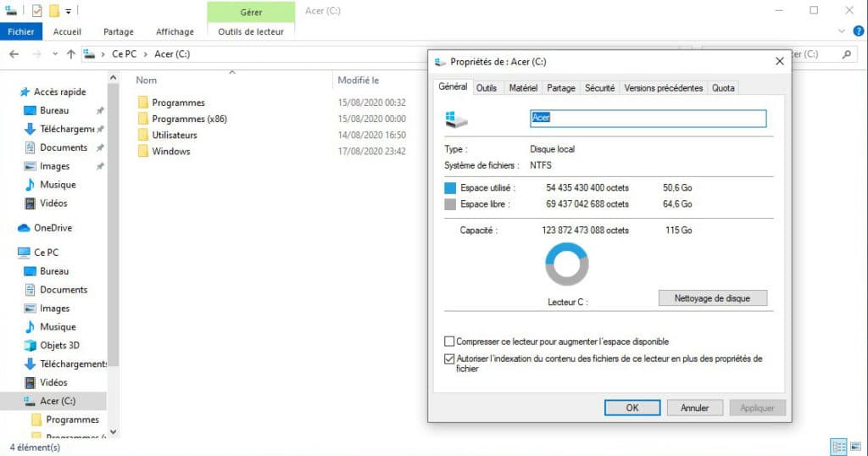Open the Partage tab in Propriétés dialog

(x=561, y=88)
